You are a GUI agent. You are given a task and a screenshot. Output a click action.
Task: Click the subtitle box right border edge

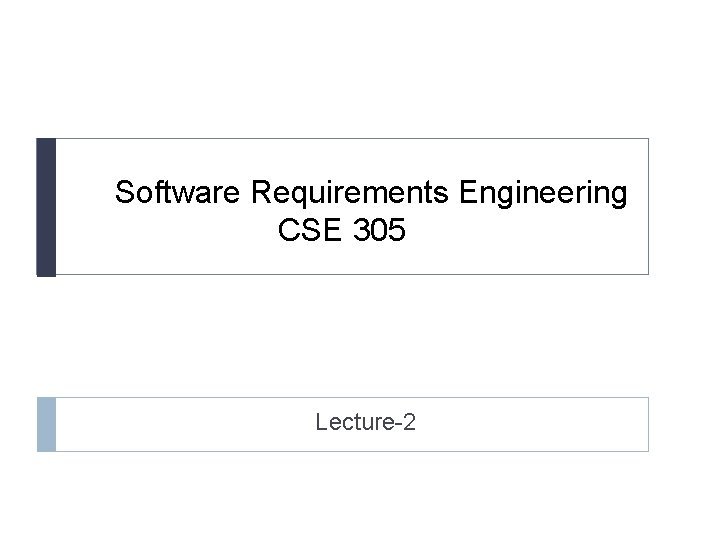[x=649, y=424]
